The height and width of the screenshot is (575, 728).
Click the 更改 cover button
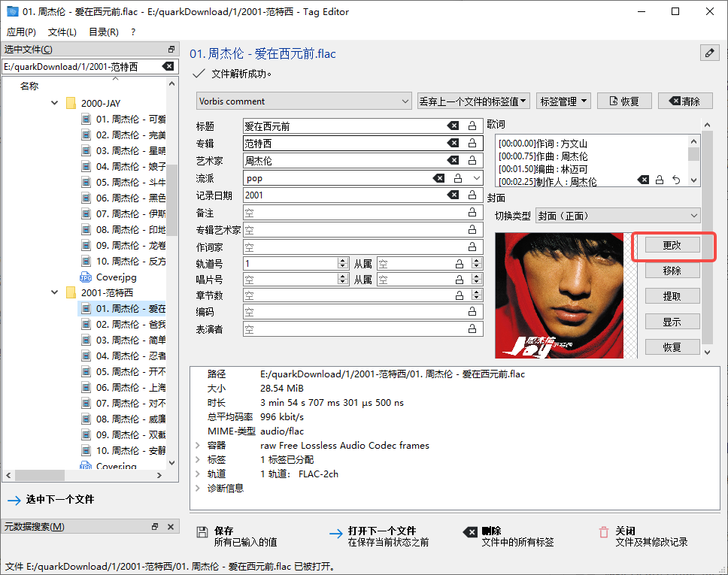click(x=672, y=245)
